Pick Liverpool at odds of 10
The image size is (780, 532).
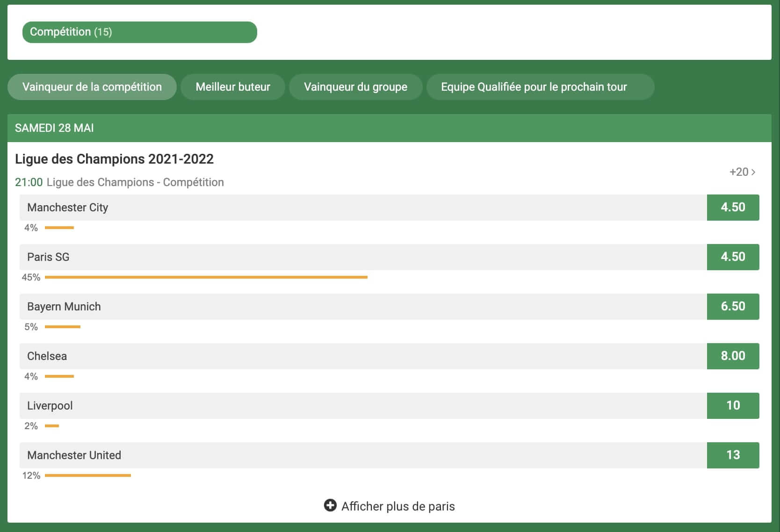click(x=733, y=406)
